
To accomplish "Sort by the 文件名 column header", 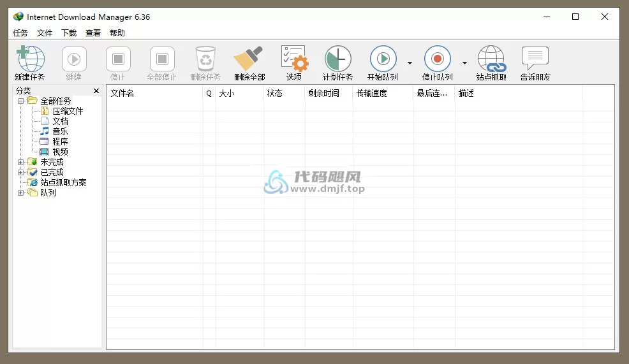I will pos(155,94).
